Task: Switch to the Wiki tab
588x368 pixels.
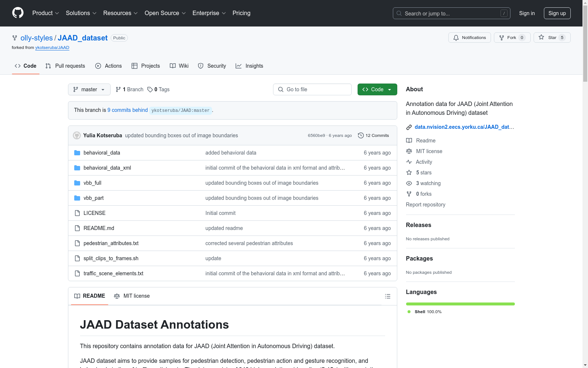Action: [179, 66]
